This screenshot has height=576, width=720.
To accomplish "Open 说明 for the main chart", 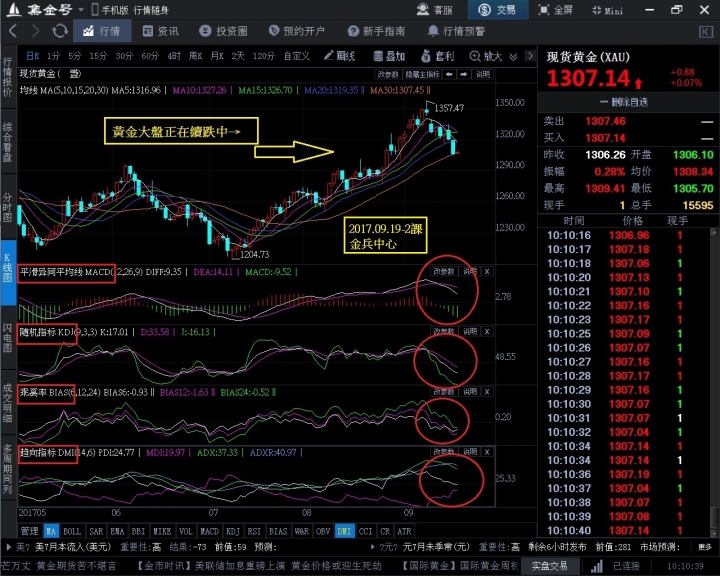I will click(483, 74).
